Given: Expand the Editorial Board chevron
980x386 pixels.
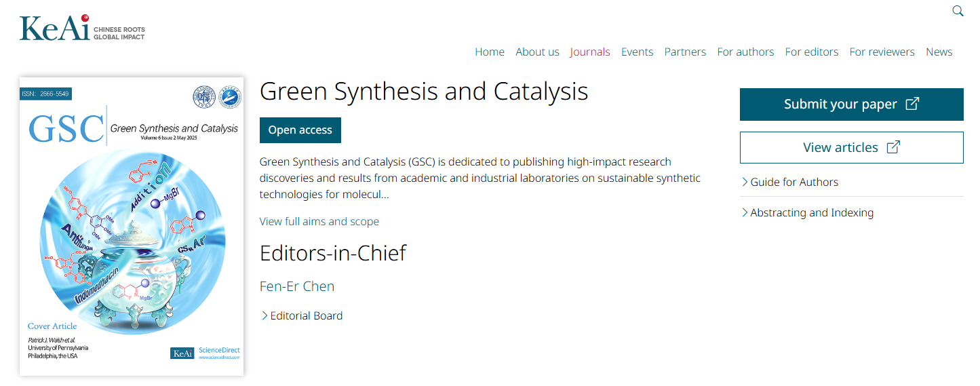Looking at the screenshot, I should point(264,315).
